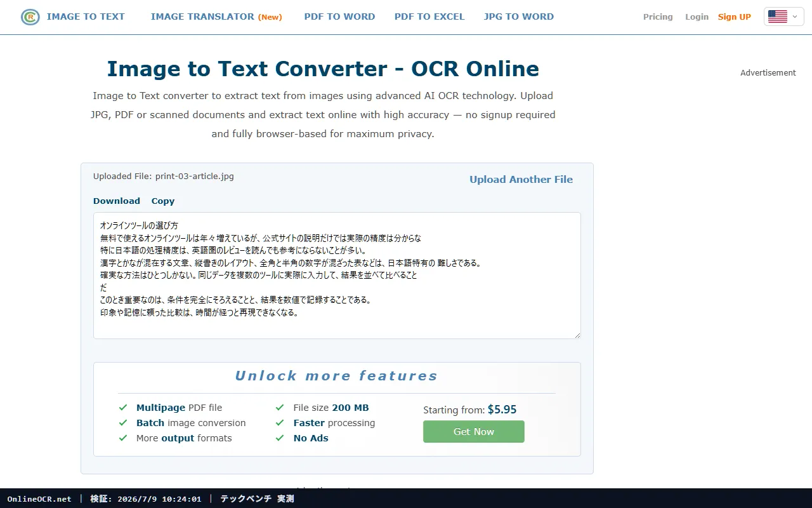Image resolution: width=812 pixels, height=508 pixels.
Task: Click the 'テックベンチ 実測' label
Action: click(x=257, y=499)
